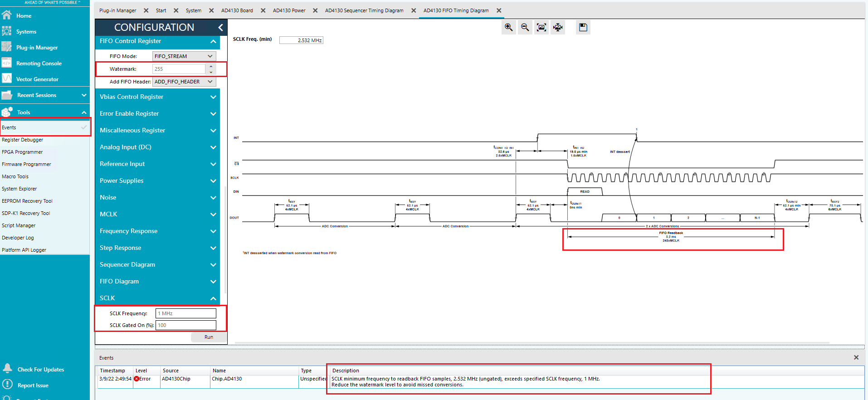Expand the Error Enable Register section
The height and width of the screenshot is (400, 868).
point(213,114)
